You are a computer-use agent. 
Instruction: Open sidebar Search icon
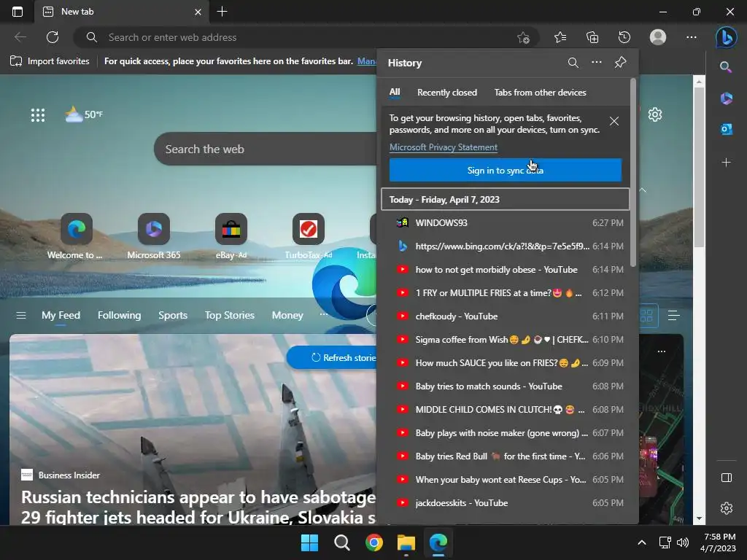pos(726,66)
